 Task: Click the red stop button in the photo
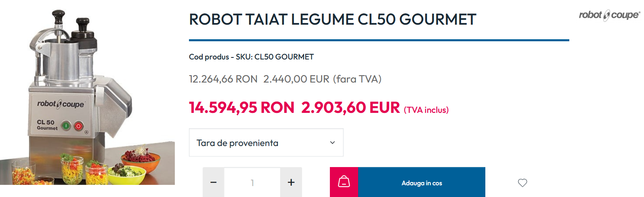click(x=79, y=126)
